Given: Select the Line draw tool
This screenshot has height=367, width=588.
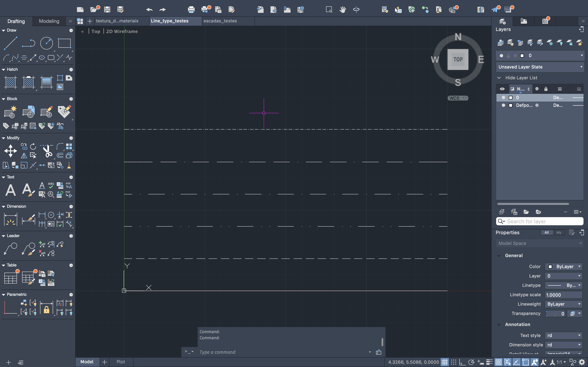Looking at the screenshot, I should 10,43.
